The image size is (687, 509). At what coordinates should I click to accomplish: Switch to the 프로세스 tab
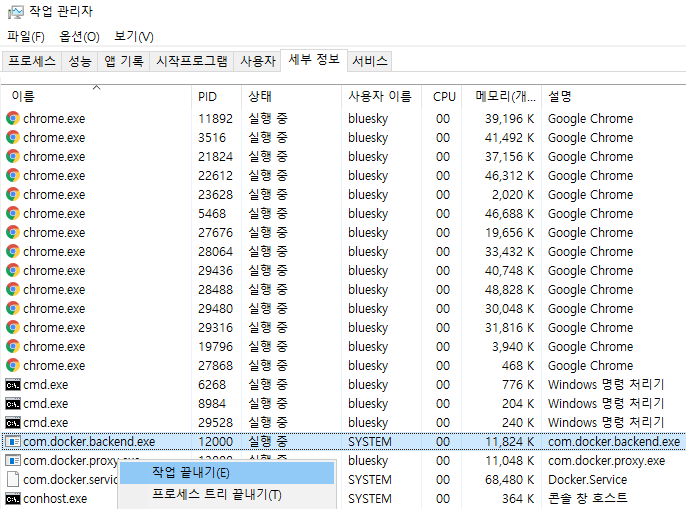click(x=32, y=61)
